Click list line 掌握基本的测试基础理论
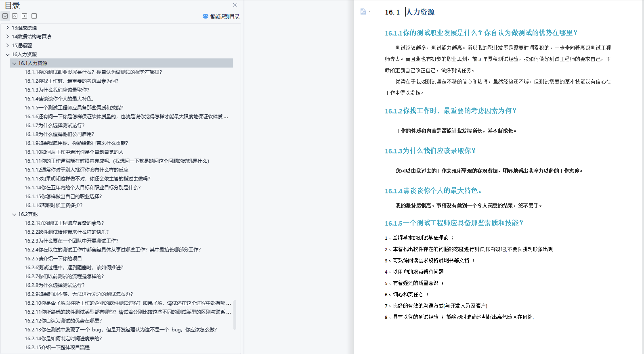Screen dimensions: 644x354 pos(420,238)
